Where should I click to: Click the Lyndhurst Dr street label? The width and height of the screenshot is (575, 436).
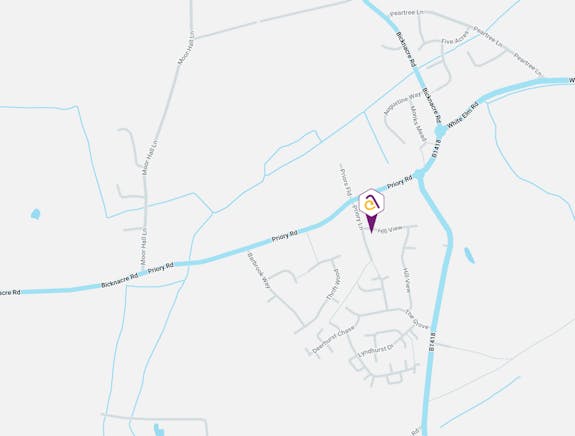376,351
